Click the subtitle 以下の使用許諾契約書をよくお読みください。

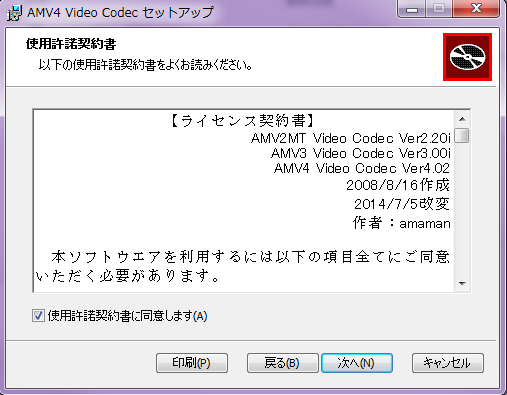[145, 65]
